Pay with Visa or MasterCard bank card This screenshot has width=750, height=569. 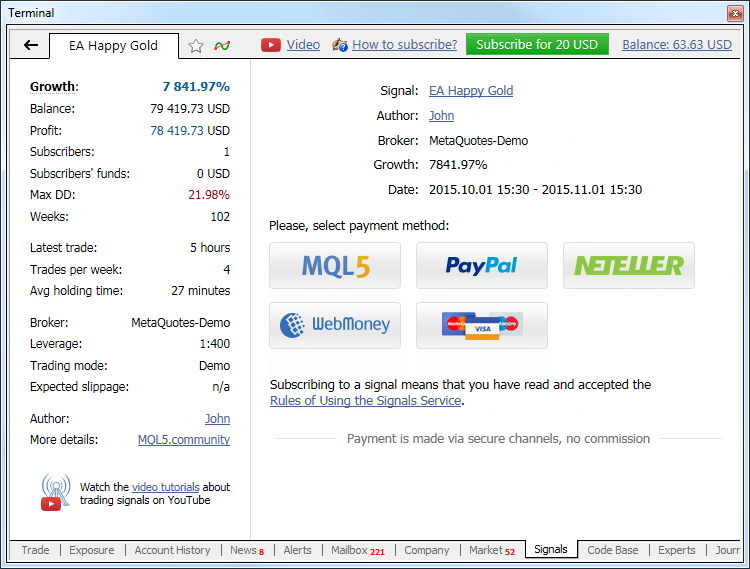pyautogui.click(x=482, y=325)
